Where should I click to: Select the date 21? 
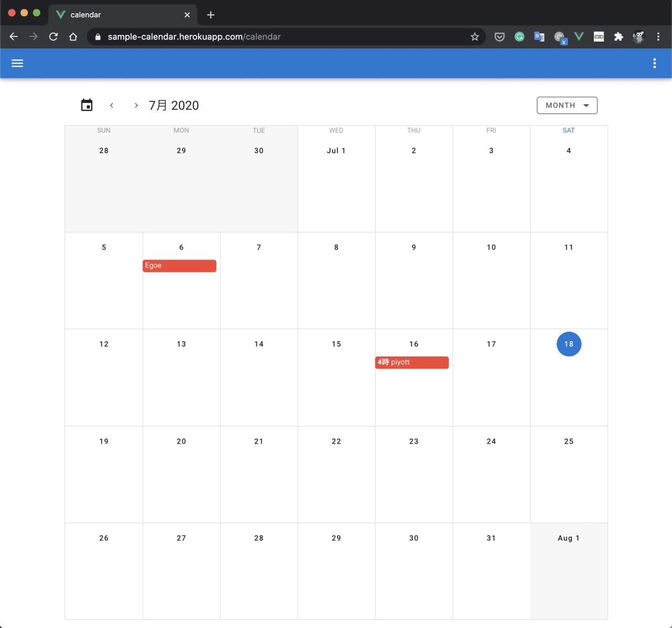click(x=259, y=442)
